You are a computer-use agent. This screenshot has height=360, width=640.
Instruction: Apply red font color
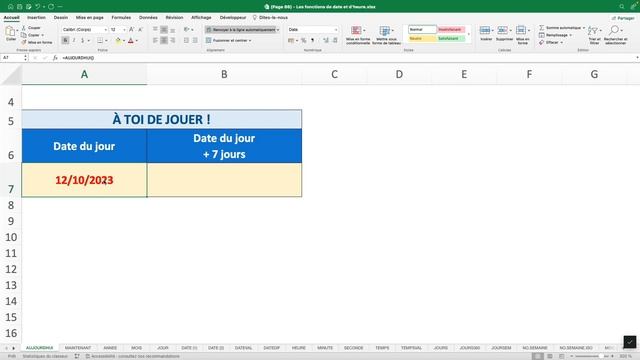pyautogui.click(x=131, y=40)
